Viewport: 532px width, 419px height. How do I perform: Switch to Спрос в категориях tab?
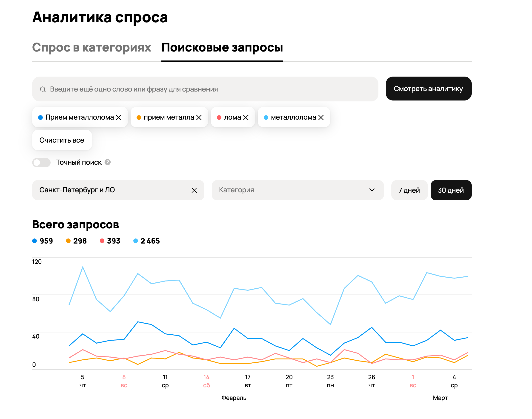[92, 47]
